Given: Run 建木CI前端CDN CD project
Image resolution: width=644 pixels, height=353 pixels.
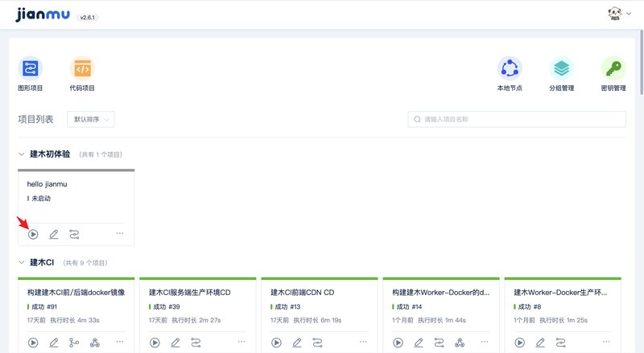Looking at the screenshot, I should [276, 343].
